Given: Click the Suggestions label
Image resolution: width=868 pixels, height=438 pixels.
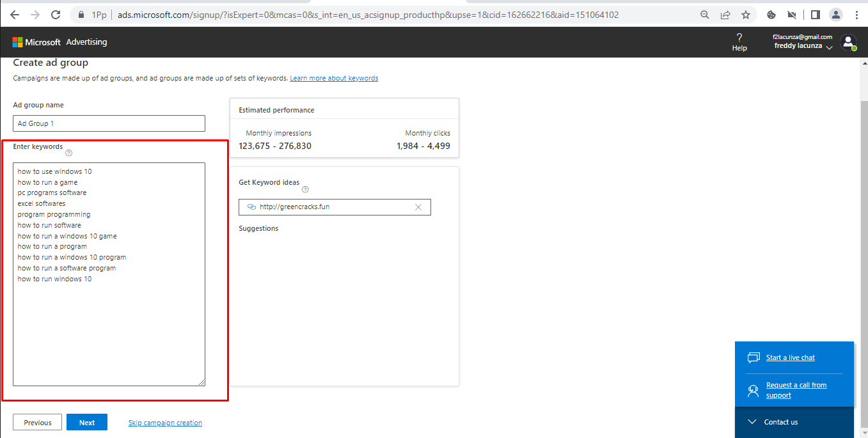Looking at the screenshot, I should (x=258, y=228).
